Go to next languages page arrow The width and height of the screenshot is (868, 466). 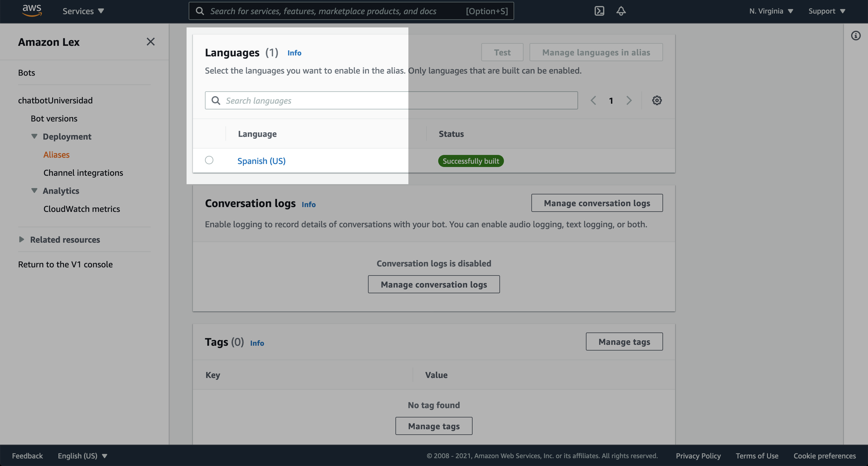pos(629,100)
